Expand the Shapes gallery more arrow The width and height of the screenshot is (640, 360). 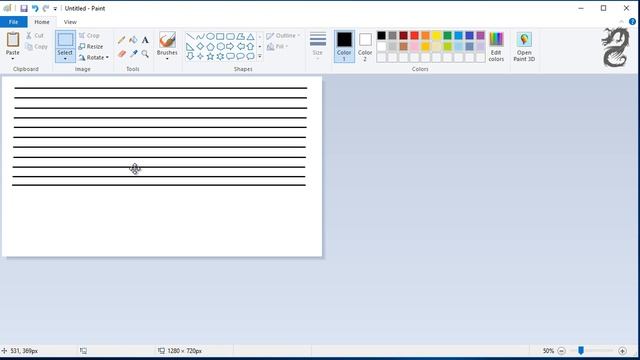260,56
